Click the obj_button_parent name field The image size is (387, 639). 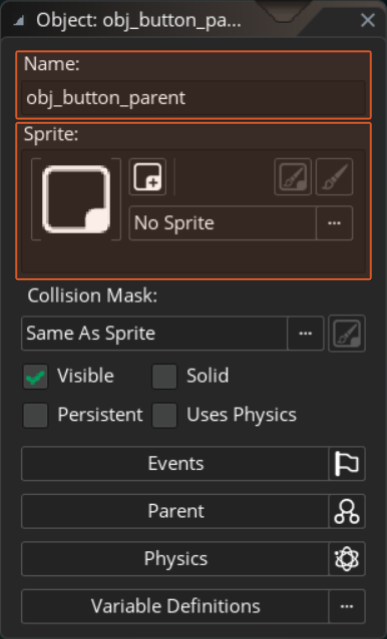[x=193, y=98]
